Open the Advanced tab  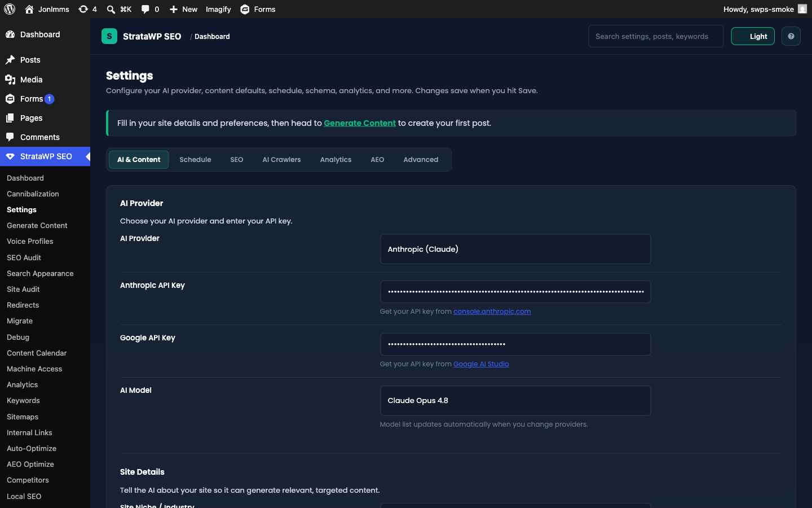(x=421, y=160)
